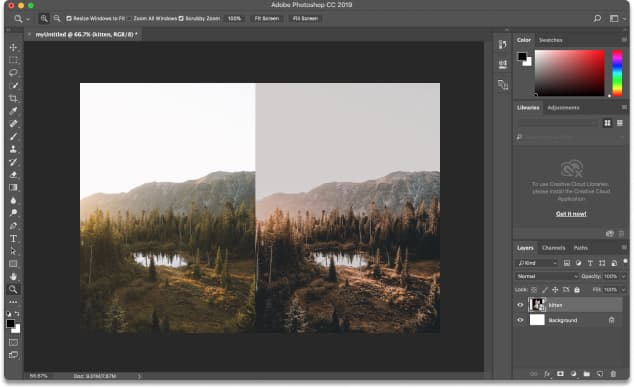Select the Hand tool
Screen dimensions: 634x388
13,276
